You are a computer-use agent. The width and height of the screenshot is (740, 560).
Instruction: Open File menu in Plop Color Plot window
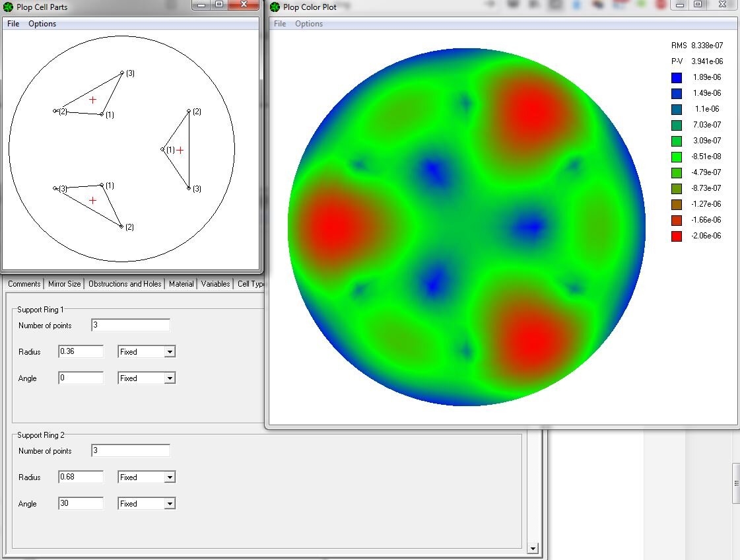pos(280,24)
